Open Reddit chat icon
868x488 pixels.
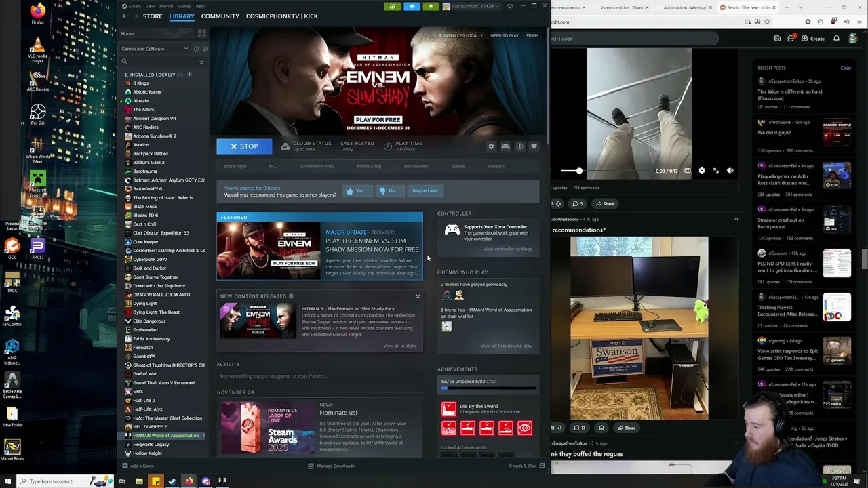click(791, 39)
